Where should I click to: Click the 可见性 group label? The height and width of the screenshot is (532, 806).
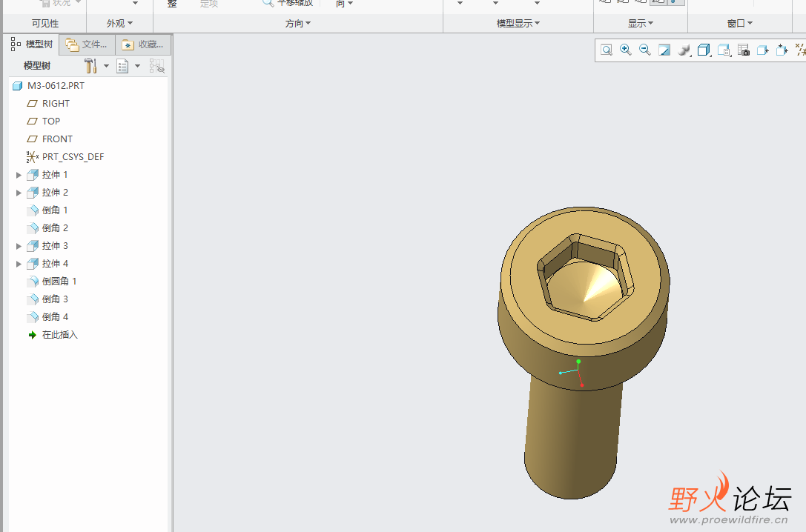[45, 23]
